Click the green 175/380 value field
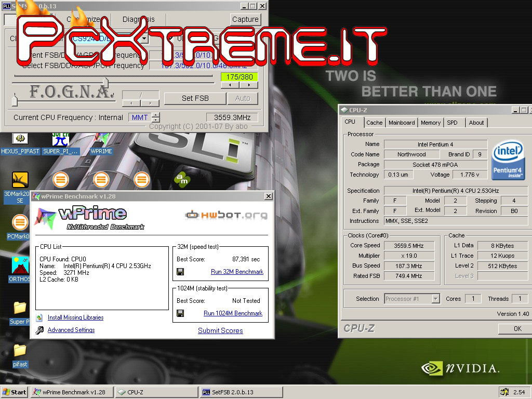532x399 pixels. click(239, 77)
